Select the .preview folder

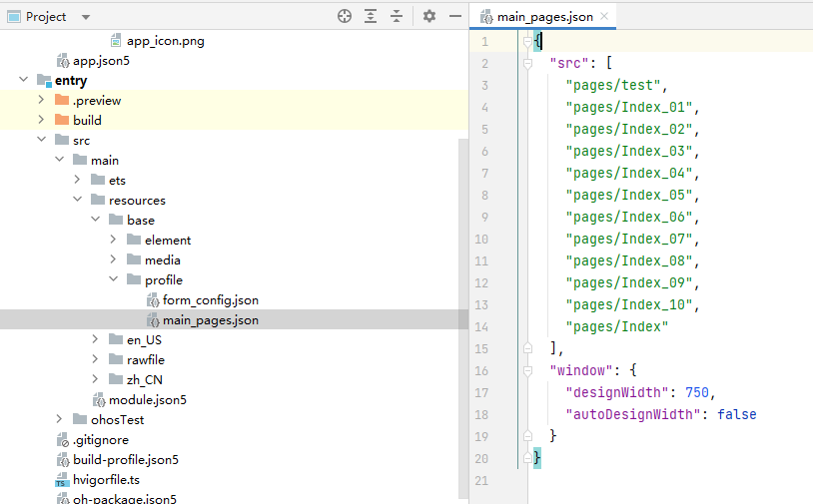coord(97,101)
